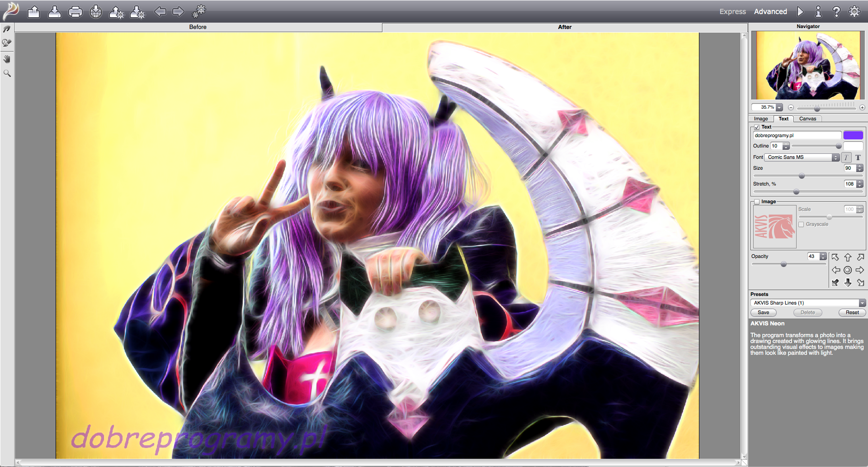Viewport: 868px width, 467px height.
Task: Open the Comic Sans MS font dropdown
Action: tap(802, 157)
